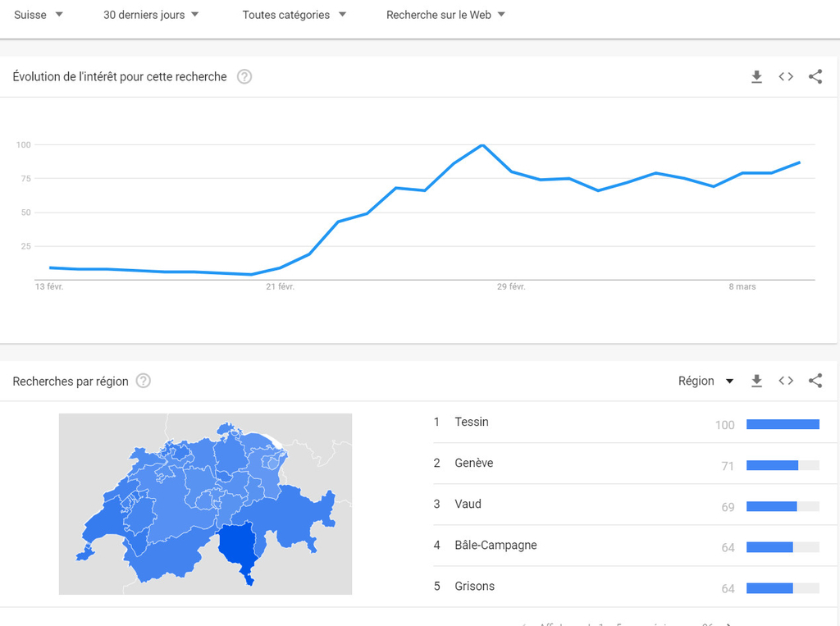The width and height of the screenshot is (840, 626).
Task: Open the Recherche sur le Web dropdown
Action: pos(445,15)
